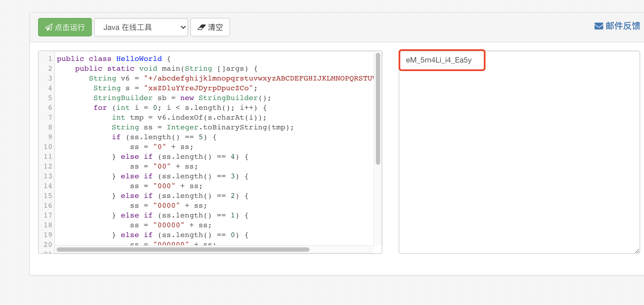Click the output area resize handle

(x=637, y=251)
